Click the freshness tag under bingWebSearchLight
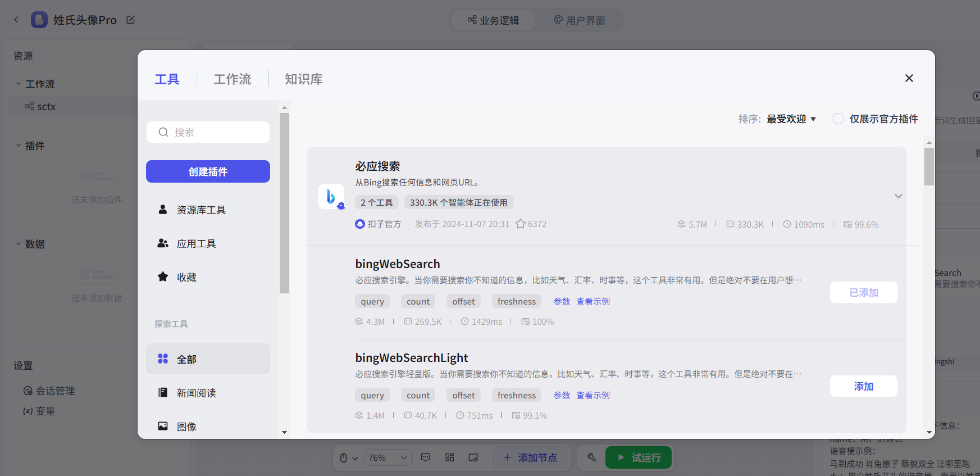 pos(517,395)
